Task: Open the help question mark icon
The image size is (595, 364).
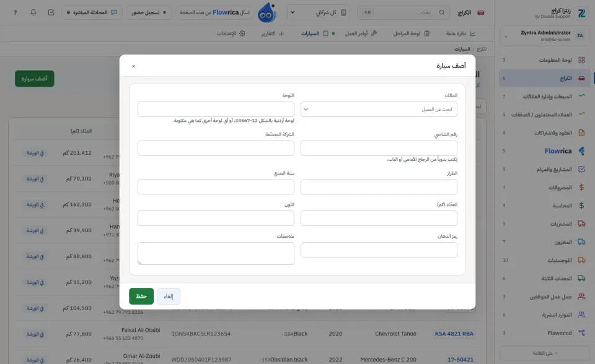Action: coord(15,12)
